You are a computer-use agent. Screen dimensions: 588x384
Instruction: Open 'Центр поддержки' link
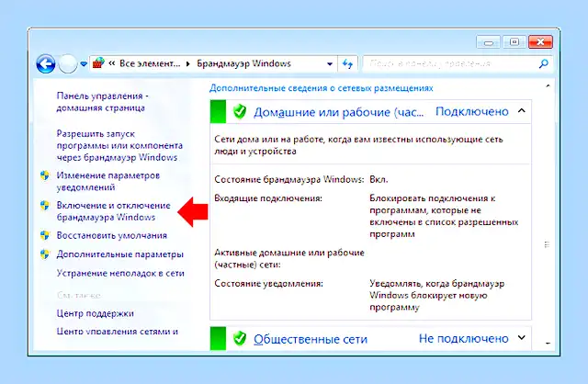[x=96, y=313]
